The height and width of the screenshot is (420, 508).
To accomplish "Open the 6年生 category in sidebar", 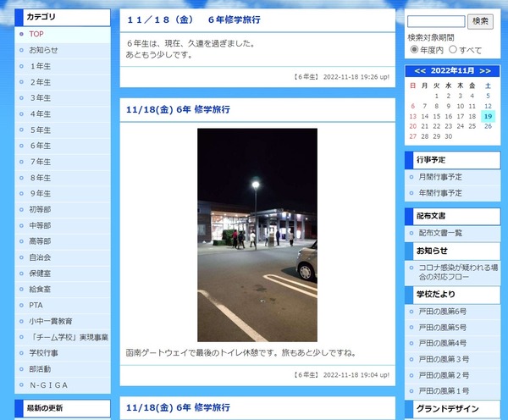I will point(40,146).
